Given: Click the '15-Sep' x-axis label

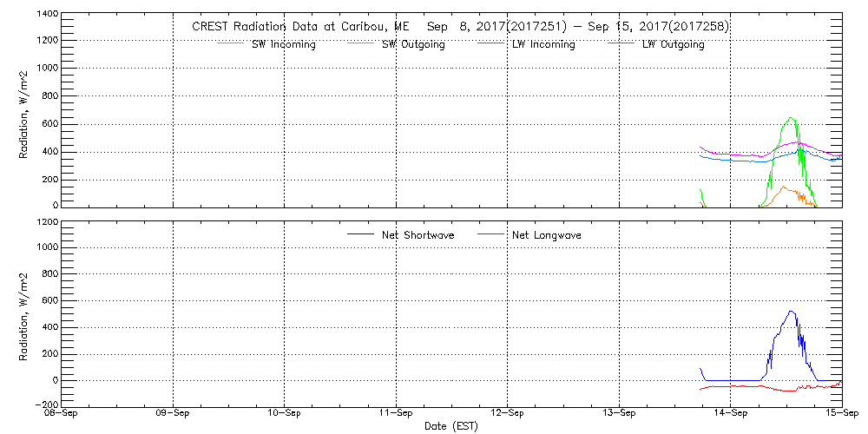Looking at the screenshot, I should (x=842, y=414).
